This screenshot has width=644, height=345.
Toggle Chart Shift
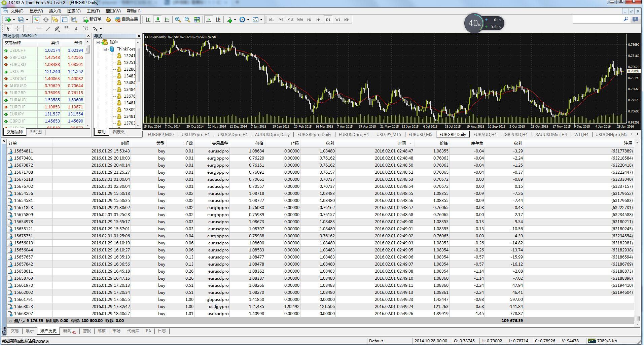(x=218, y=20)
